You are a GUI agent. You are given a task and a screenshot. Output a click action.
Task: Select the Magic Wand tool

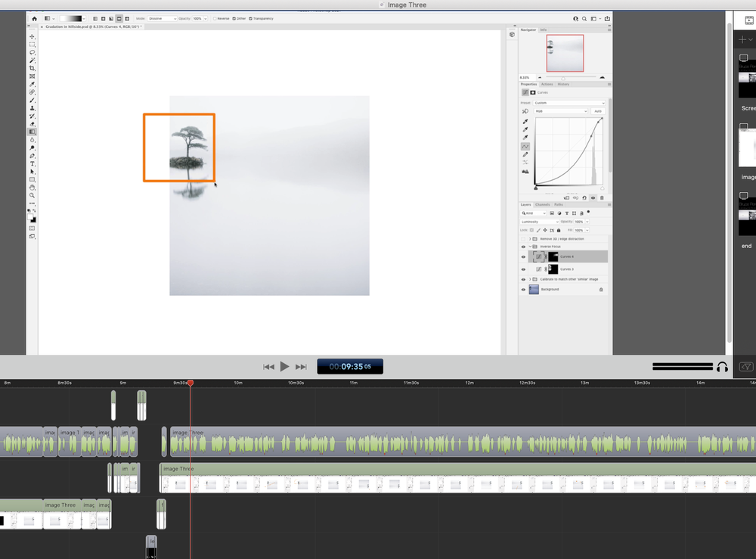click(33, 61)
